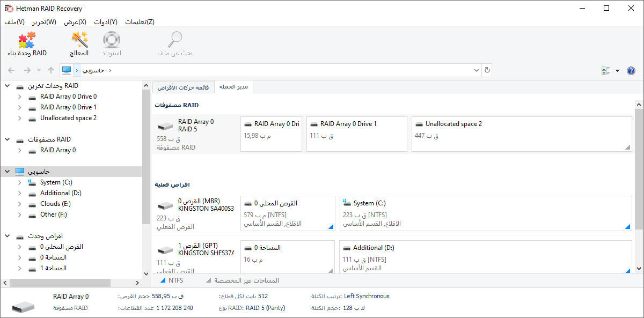The height and width of the screenshot is (318, 644).
Task: Select RAID Array 0 RAID 5 disk card
Action: 195,134
